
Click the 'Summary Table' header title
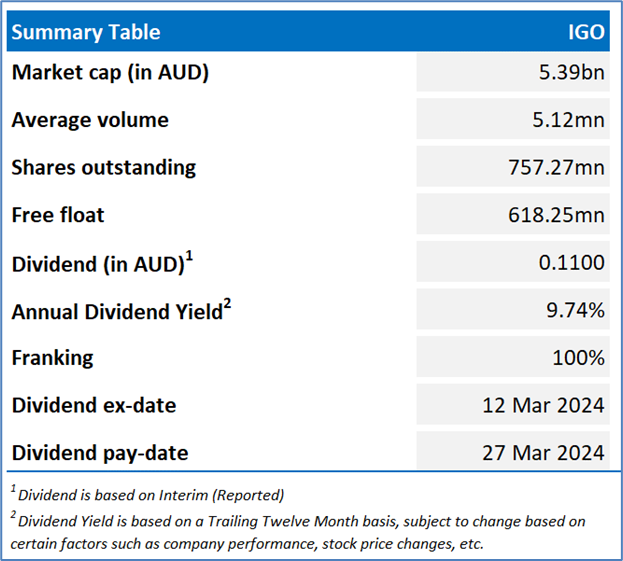click(x=86, y=32)
